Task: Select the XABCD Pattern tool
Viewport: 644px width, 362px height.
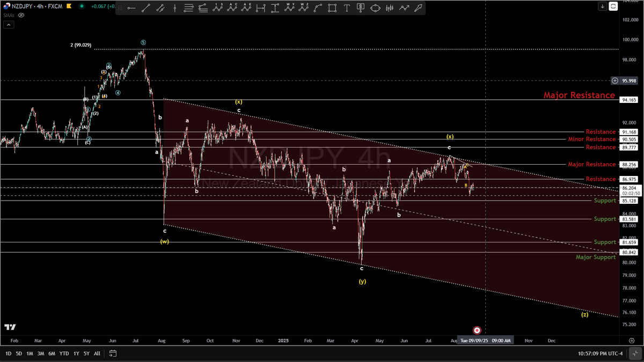Action: [376, 8]
